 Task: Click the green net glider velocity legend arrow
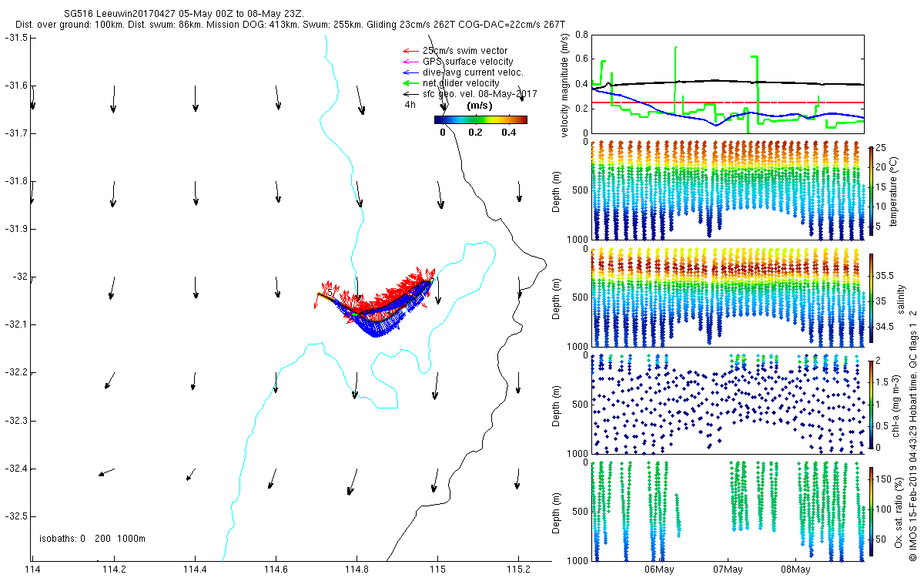click(410, 83)
